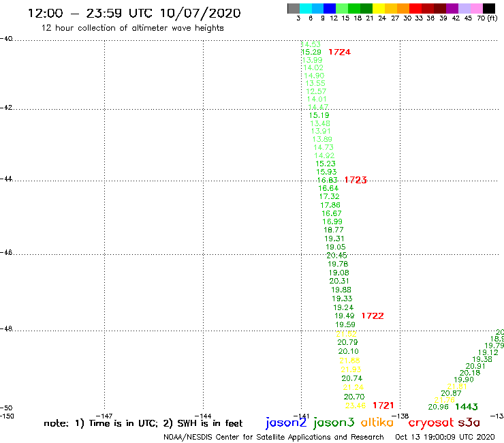Click the value 20.96 on the right track
Screen dimensions: 504x443
click(439, 407)
